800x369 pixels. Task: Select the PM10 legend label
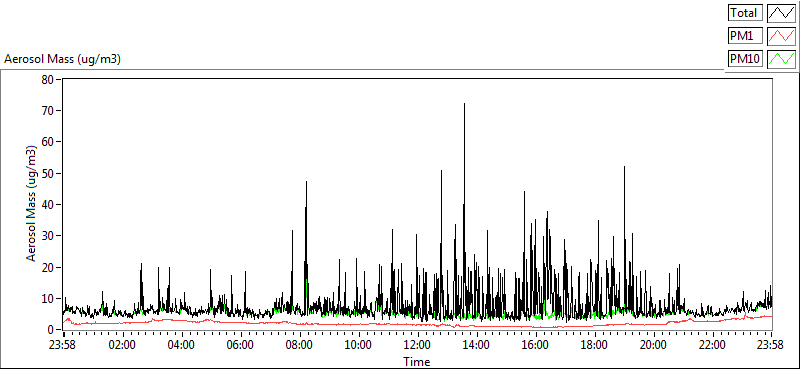745,59
